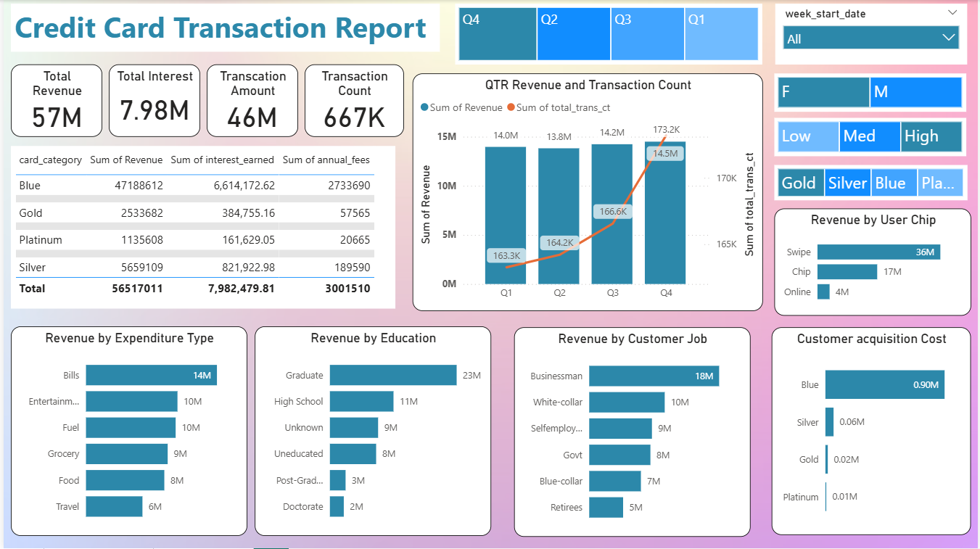Screen dimensions: 980x549
Task: Open the All dropdown under week_start_date
Action: pyautogui.click(x=870, y=37)
